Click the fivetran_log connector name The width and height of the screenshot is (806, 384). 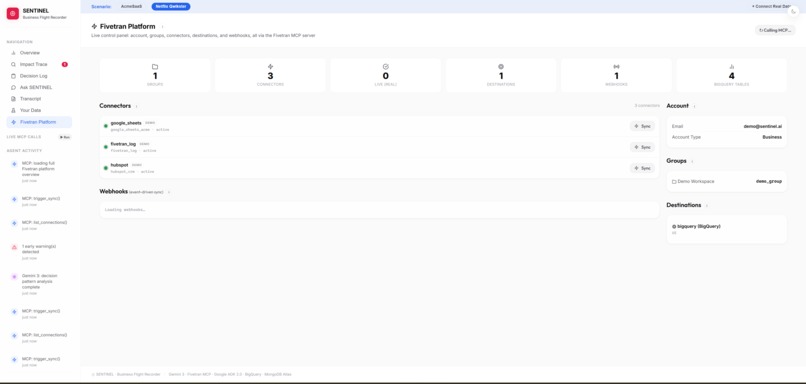coord(123,144)
